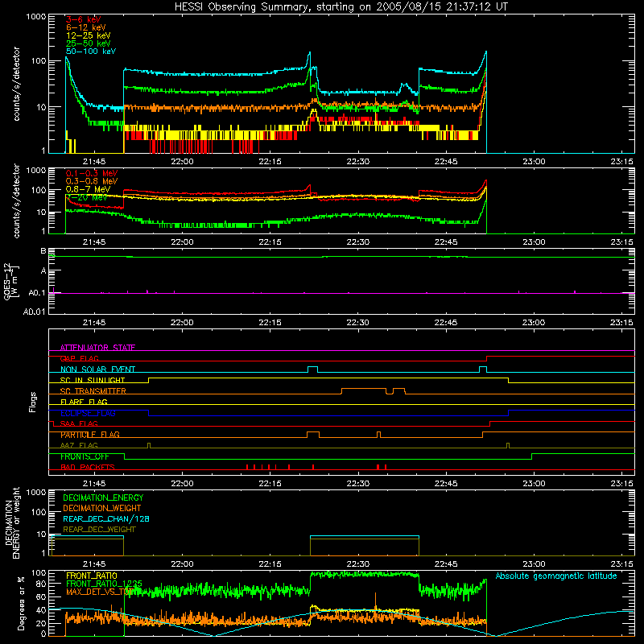644x644 pixels.
Task: Select the BAD_PACKETS flag label
Action: (88, 467)
